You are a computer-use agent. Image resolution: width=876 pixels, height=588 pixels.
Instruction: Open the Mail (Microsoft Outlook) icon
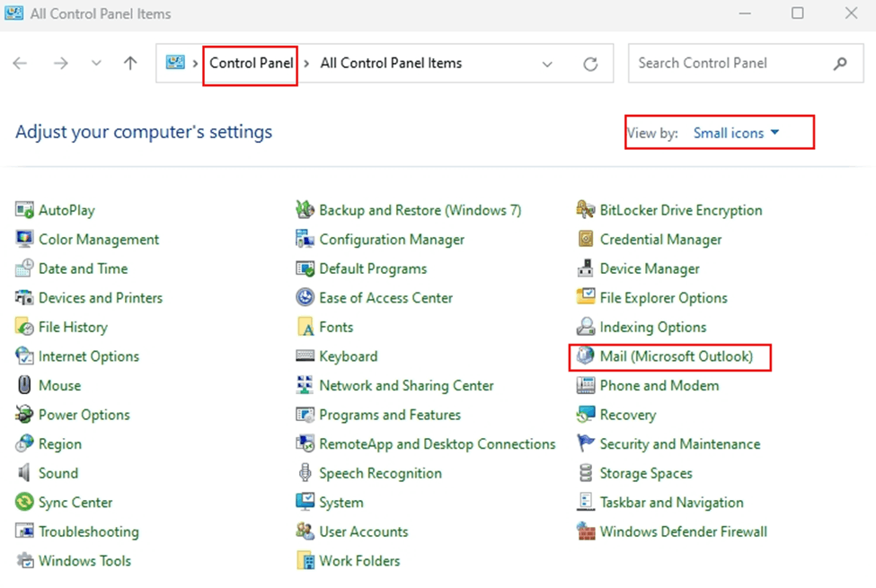[586, 356]
